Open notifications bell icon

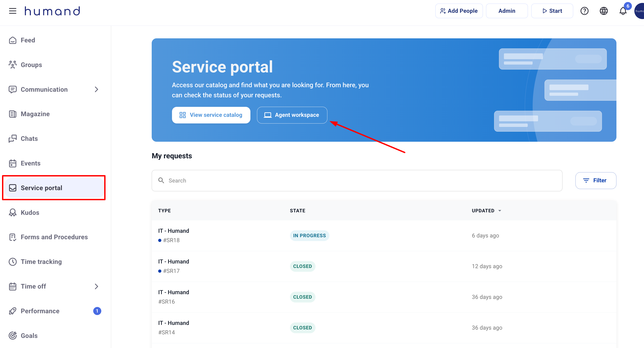pos(623,11)
